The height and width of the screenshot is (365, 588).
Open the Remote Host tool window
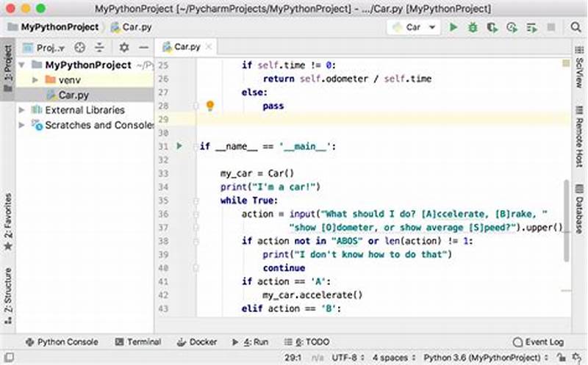pos(579,137)
